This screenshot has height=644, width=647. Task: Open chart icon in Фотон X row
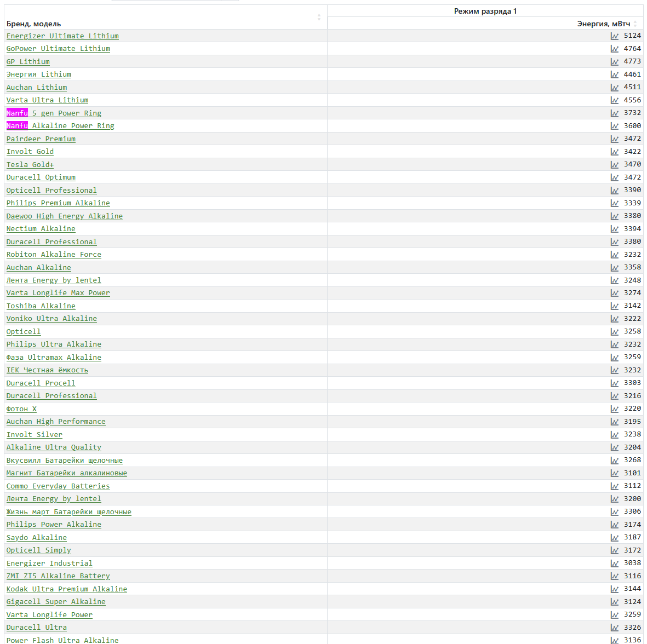pos(614,409)
